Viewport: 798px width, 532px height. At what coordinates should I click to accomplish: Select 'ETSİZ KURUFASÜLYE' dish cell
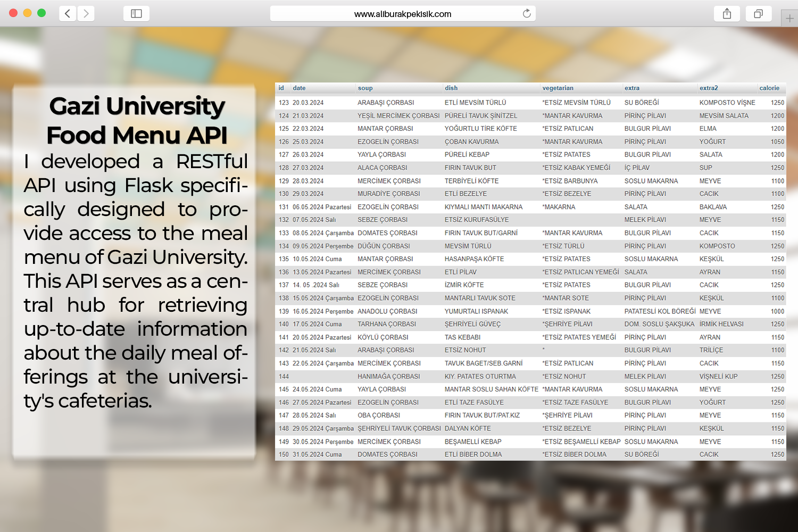pos(477,220)
